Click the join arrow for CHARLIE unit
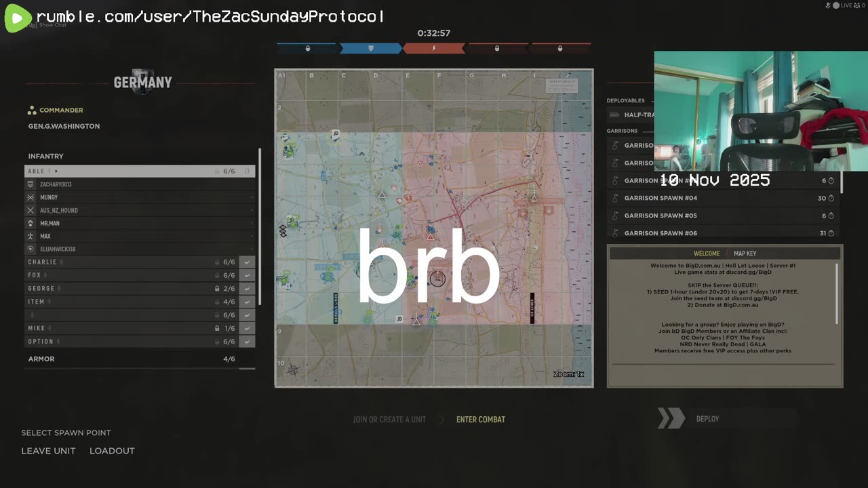Screen dimensions: 868x488 point(248,262)
